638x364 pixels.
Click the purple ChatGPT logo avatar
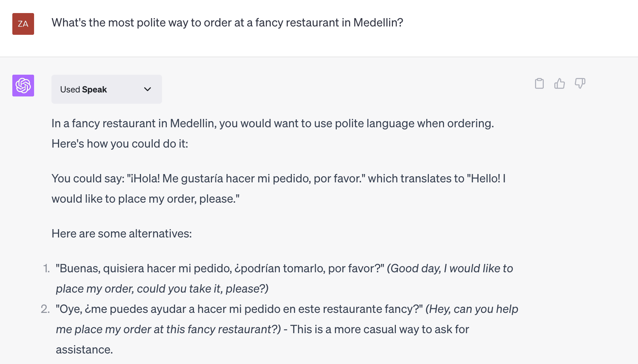point(23,86)
